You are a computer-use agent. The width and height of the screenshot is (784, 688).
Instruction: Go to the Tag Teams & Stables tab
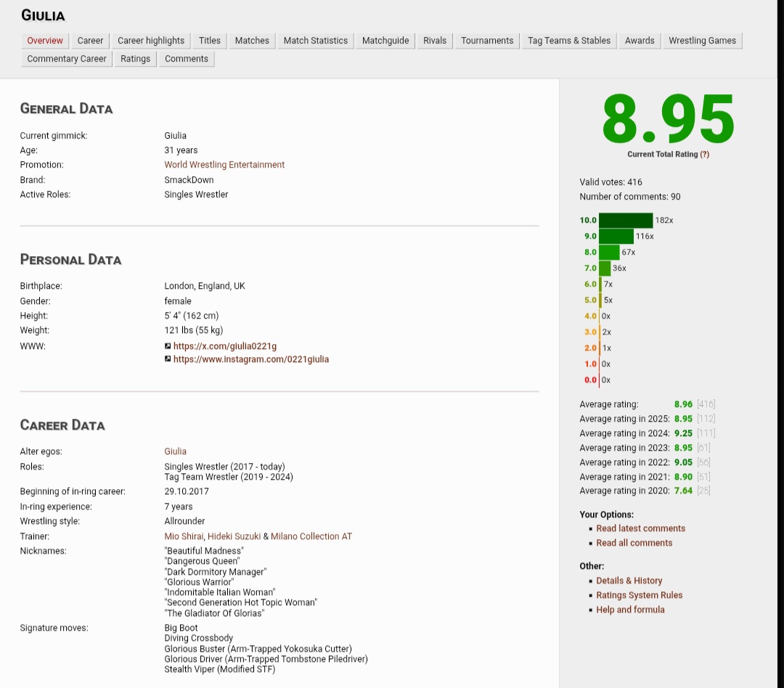pos(568,41)
